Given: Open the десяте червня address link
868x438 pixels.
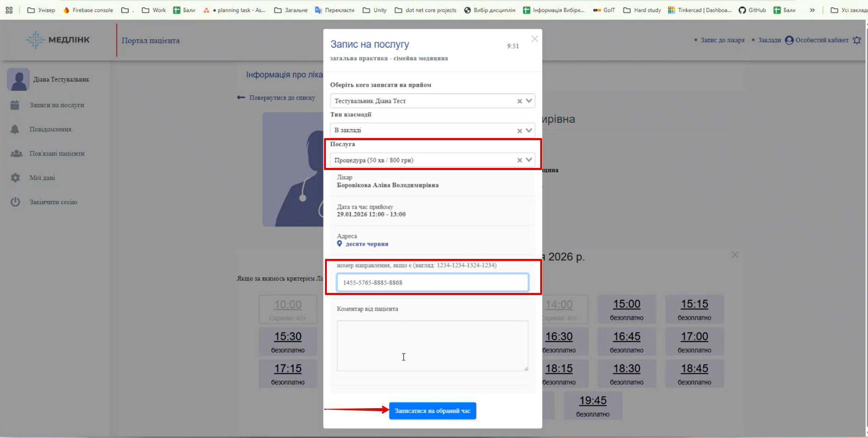Looking at the screenshot, I should [367, 244].
